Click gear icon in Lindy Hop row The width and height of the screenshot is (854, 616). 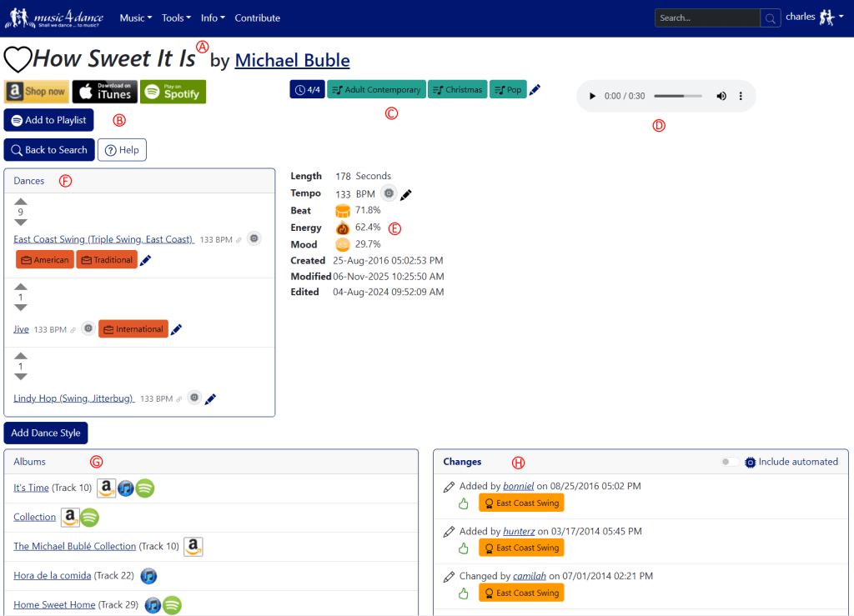[x=194, y=398]
